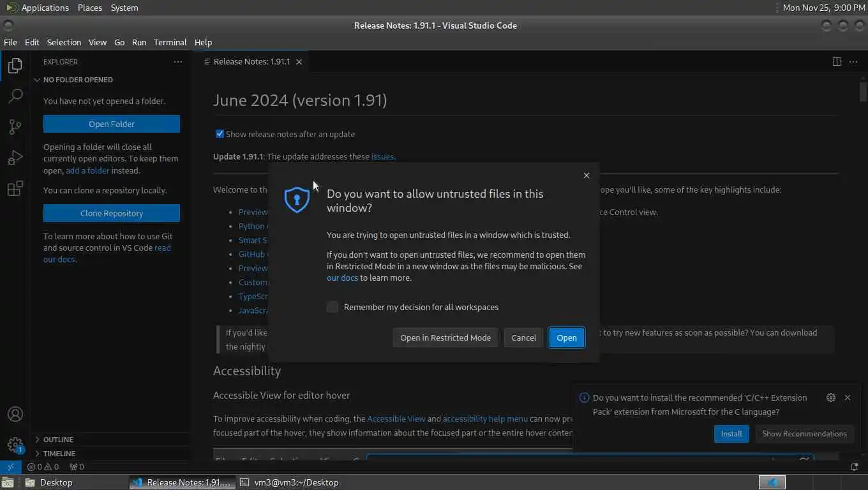Close the untrusted files dialog
Image resolution: width=868 pixels, height=490 pixels.
(587, 175)
